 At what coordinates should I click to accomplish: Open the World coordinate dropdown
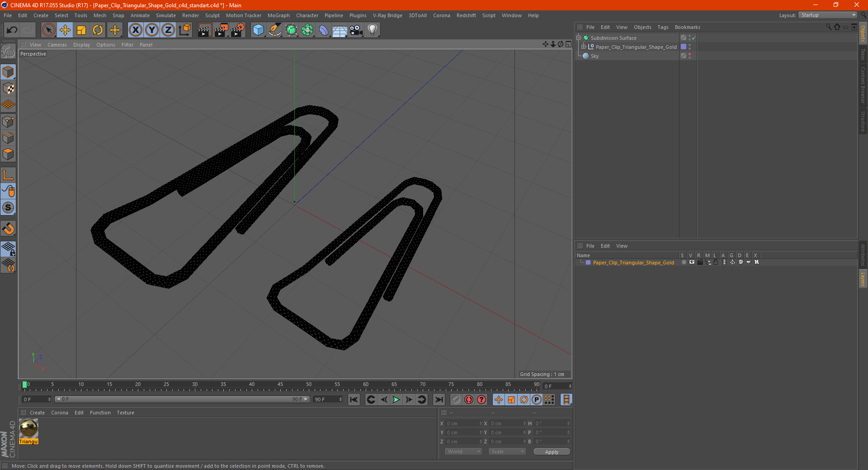pos(463,451)
